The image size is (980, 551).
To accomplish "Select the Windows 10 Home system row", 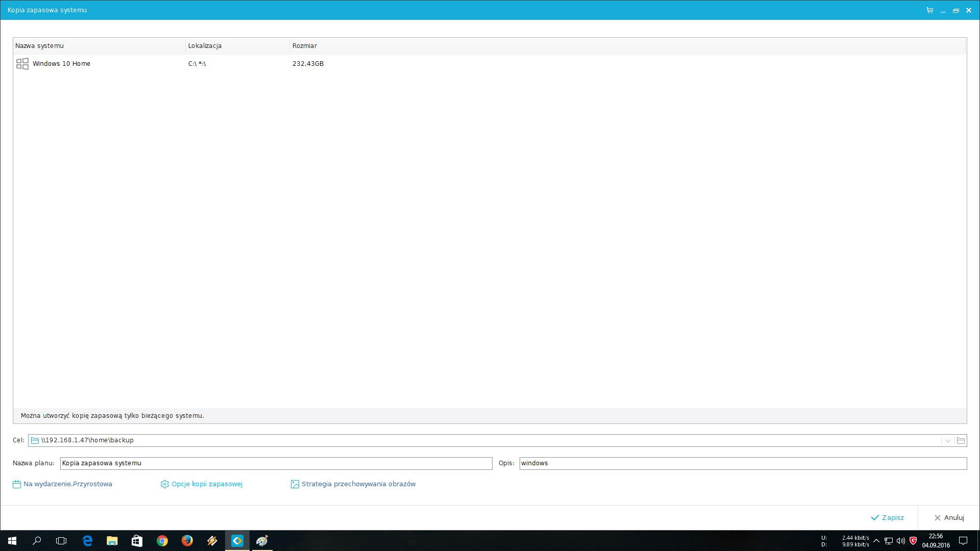I will (x=61, y=64).
